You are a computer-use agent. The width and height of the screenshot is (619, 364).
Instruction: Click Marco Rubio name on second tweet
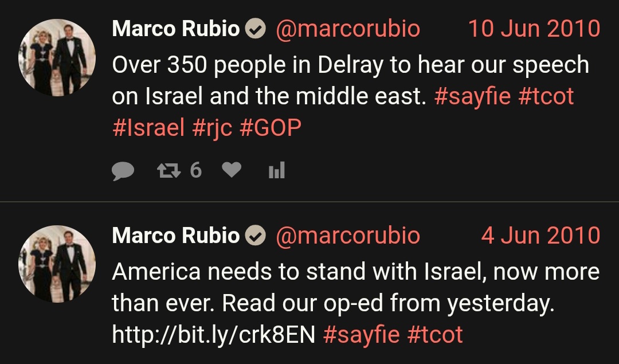coord(176,235)
